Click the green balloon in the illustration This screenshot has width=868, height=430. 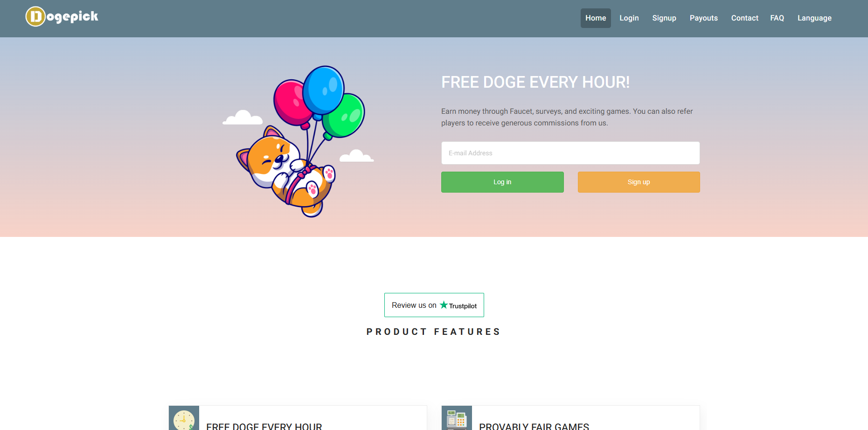pos(344,115)
